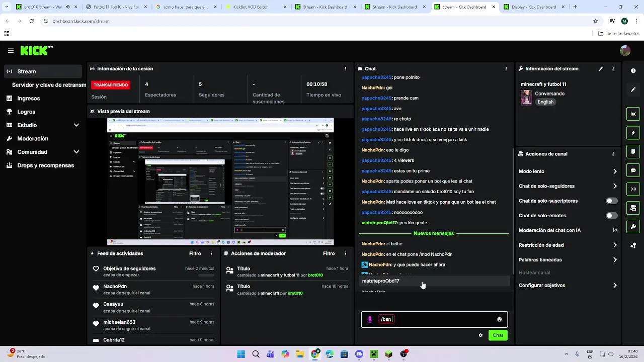Open Logros in left navigation
The image size is (644, 362).
(x=43, y=112)
